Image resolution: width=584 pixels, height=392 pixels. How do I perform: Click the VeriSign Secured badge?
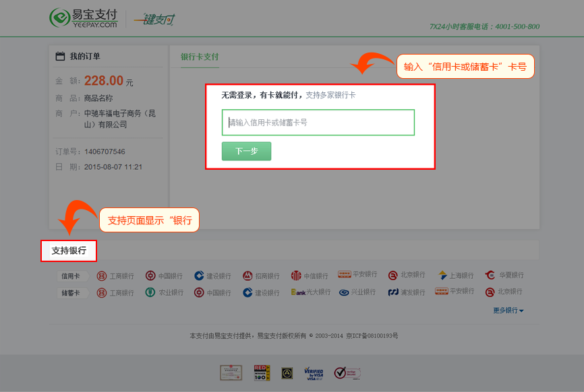pos(347,372)
